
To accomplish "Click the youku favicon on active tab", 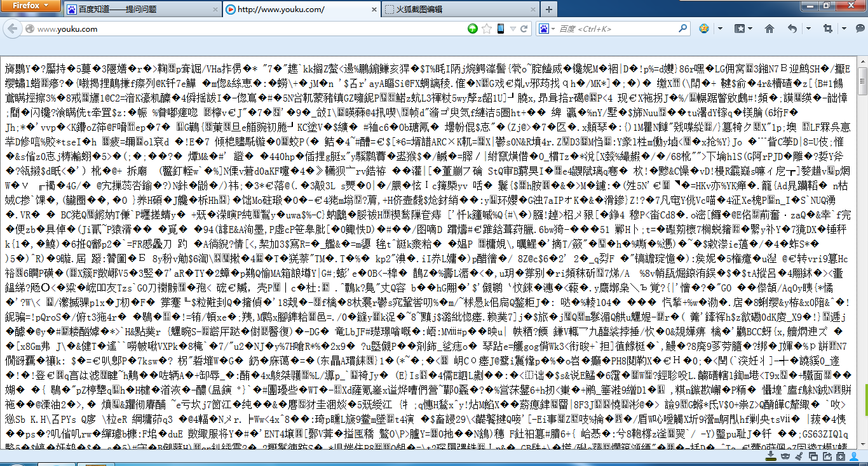I will [230, 10].
